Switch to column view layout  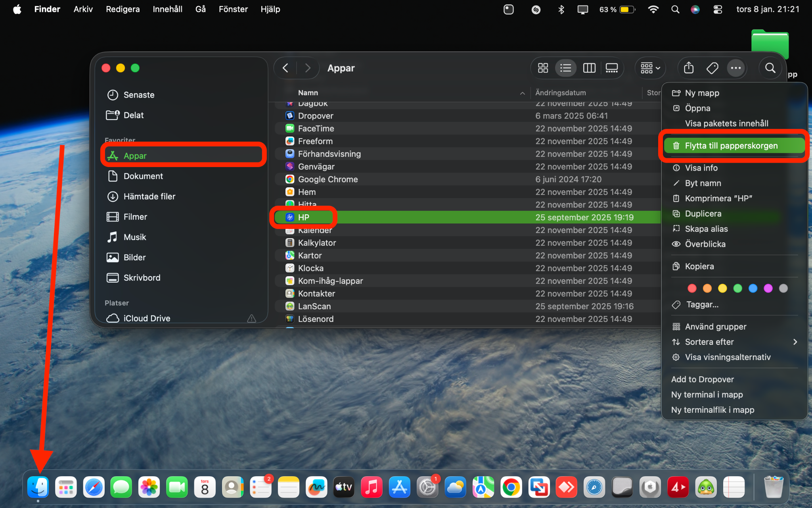[589, 68]
